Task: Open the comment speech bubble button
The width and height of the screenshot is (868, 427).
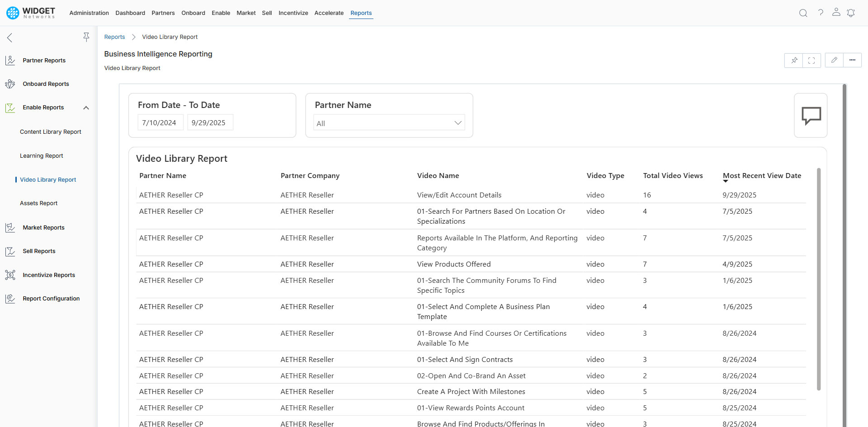Action: coord(811,116)
